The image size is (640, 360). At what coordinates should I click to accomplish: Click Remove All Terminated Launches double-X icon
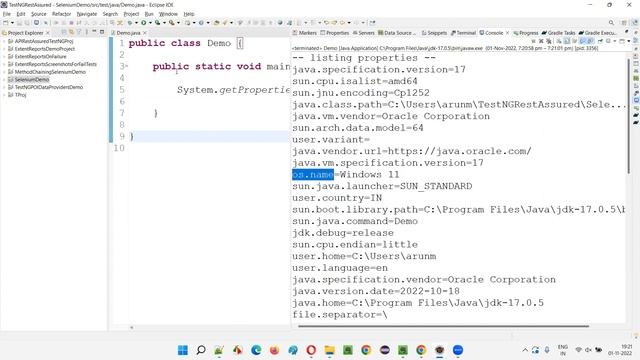coord(549,41)
